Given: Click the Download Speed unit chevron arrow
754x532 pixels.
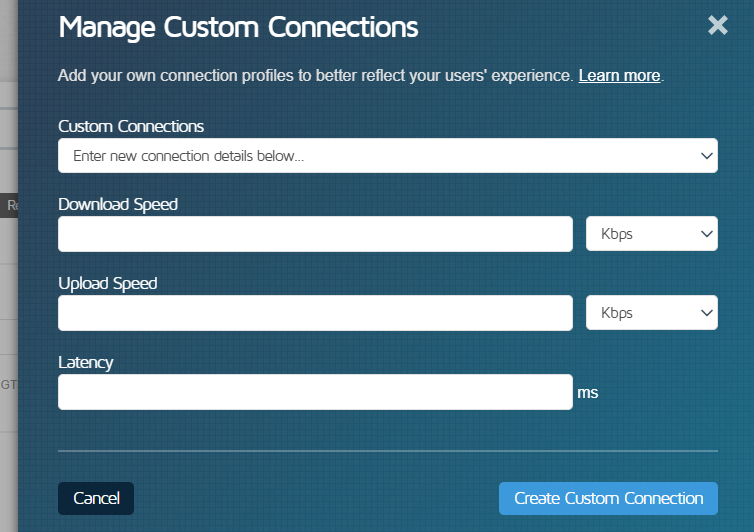Looking at the screenshot, I should [x=707, y=234].
